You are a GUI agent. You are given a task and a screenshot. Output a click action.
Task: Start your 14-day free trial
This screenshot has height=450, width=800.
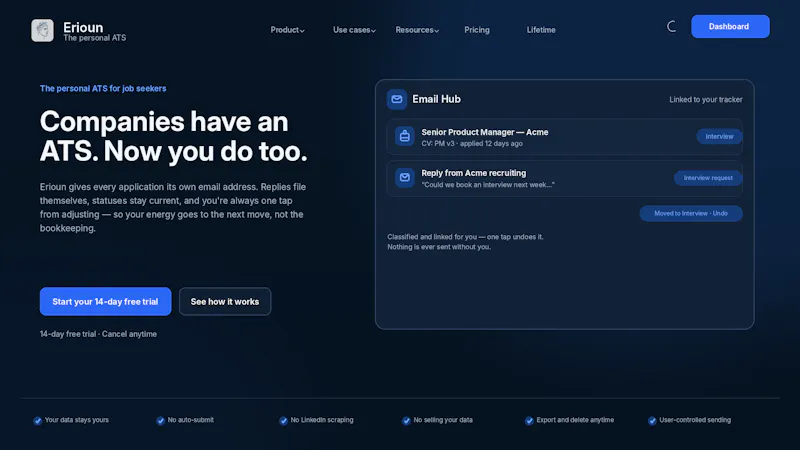(x=106, y=302)
